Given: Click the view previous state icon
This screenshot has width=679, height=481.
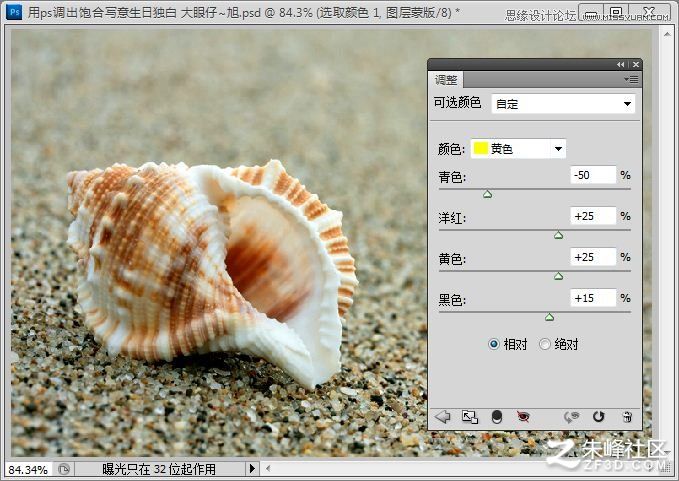Looking at the screenshot, I should pos(571,417).
